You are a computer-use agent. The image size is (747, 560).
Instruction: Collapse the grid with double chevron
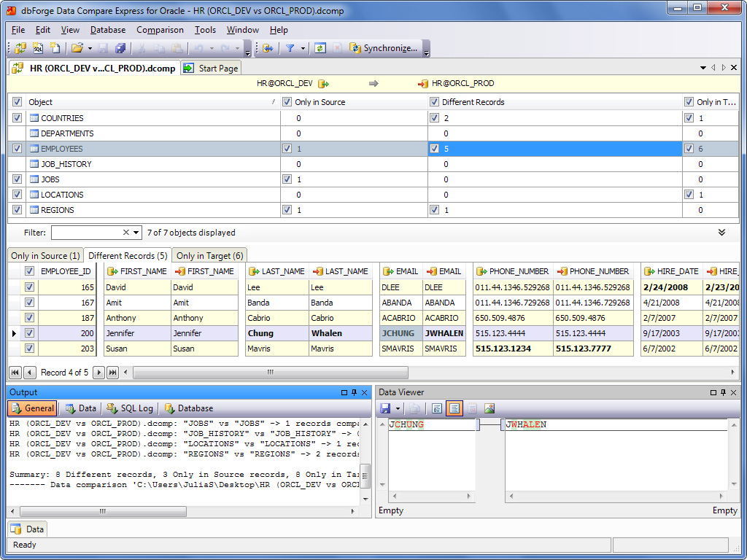coord(721,233)
